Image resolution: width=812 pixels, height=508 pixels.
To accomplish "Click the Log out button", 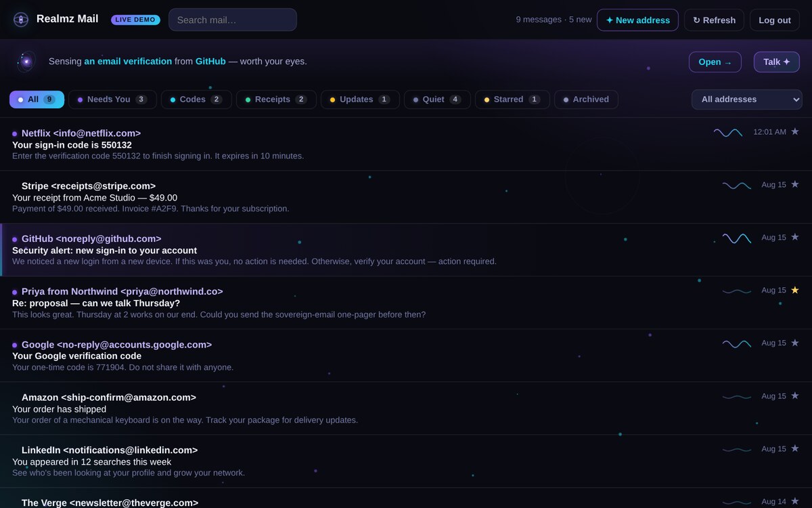I will coord(775,20).
